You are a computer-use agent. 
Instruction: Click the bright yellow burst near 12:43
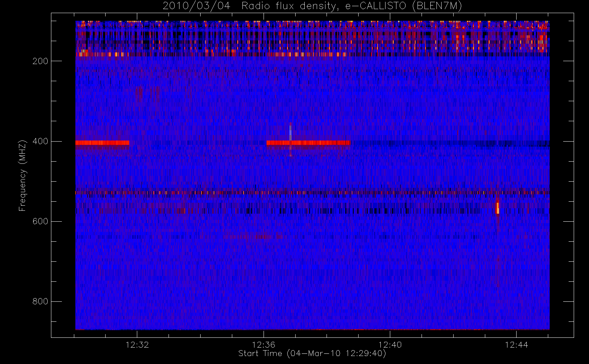pos(498,208)
